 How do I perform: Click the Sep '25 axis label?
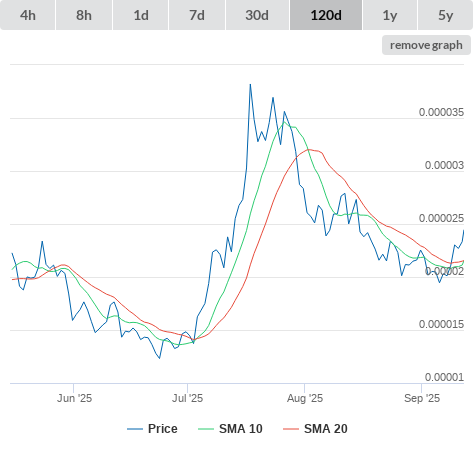[422, 398]
